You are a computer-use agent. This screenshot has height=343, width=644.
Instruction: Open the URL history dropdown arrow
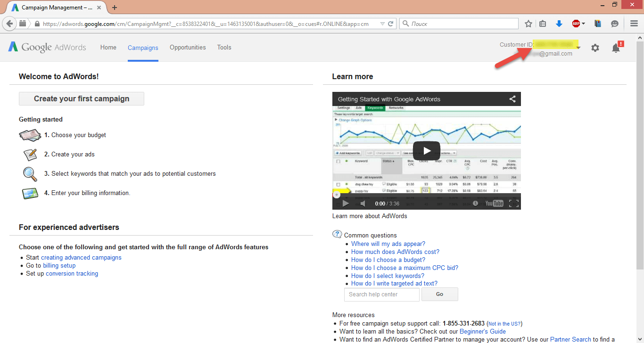[382, 24]
